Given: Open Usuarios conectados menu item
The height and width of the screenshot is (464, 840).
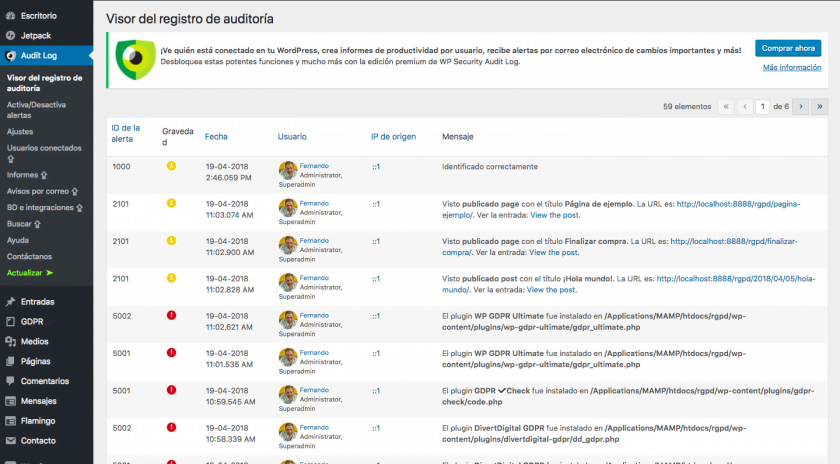Looking at the screenshot, I should tap(44, 148).
